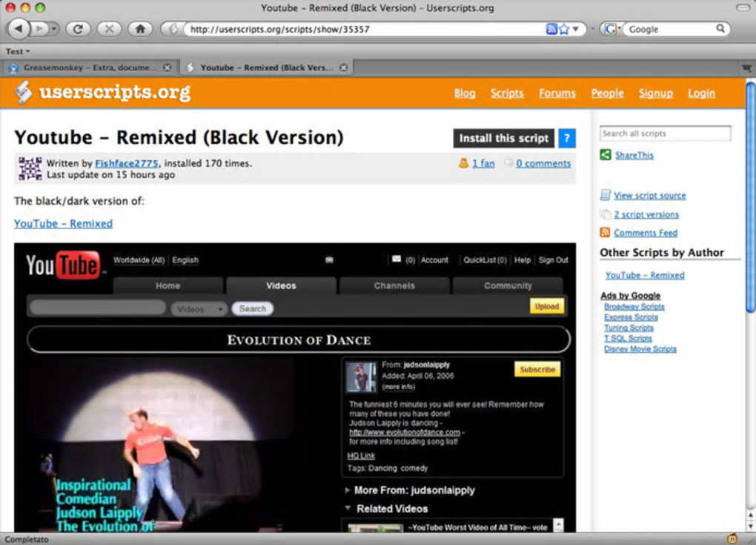Open the Scripts navigation link
The height and width of the screenshot is (545, 756).
[507, 93]
